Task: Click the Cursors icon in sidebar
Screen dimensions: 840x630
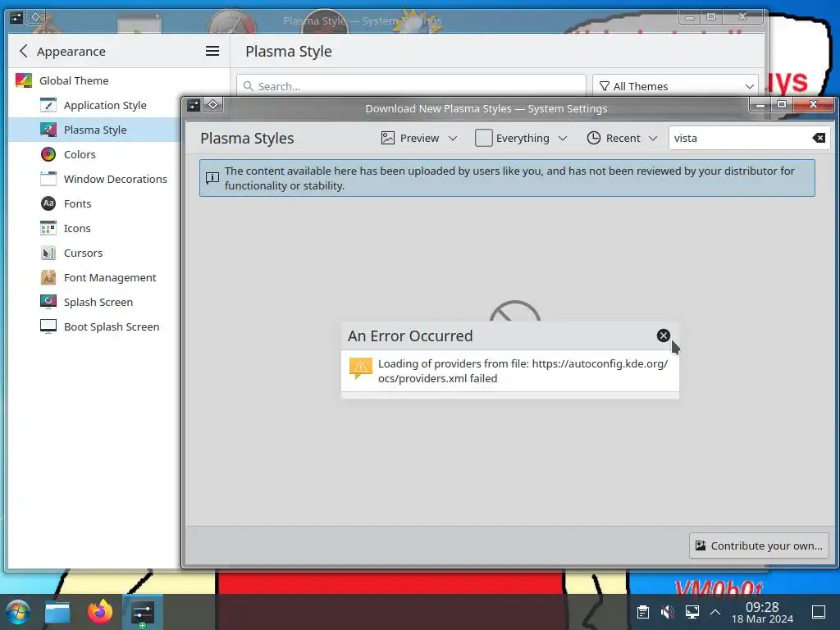Action: coord(48,253)
